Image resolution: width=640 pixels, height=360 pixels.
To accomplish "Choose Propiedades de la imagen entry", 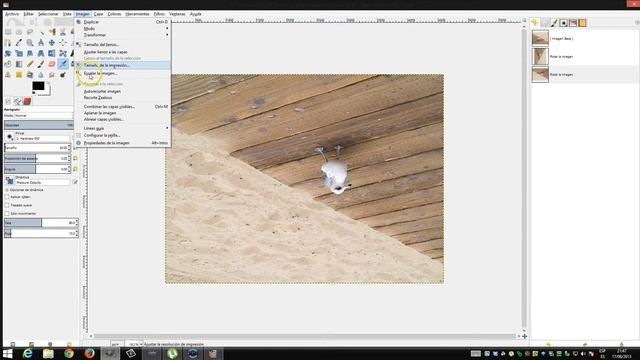I will pos(122,143).
